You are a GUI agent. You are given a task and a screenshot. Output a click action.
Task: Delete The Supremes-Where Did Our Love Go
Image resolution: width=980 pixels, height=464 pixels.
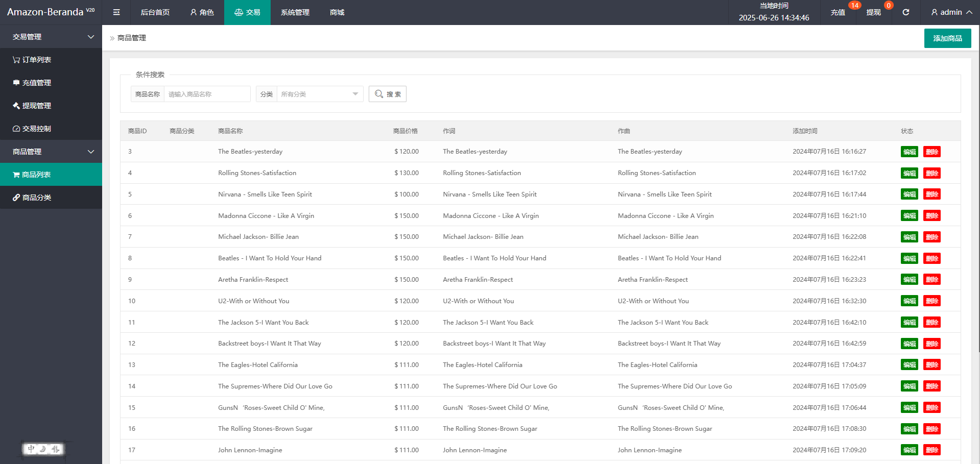932,386
